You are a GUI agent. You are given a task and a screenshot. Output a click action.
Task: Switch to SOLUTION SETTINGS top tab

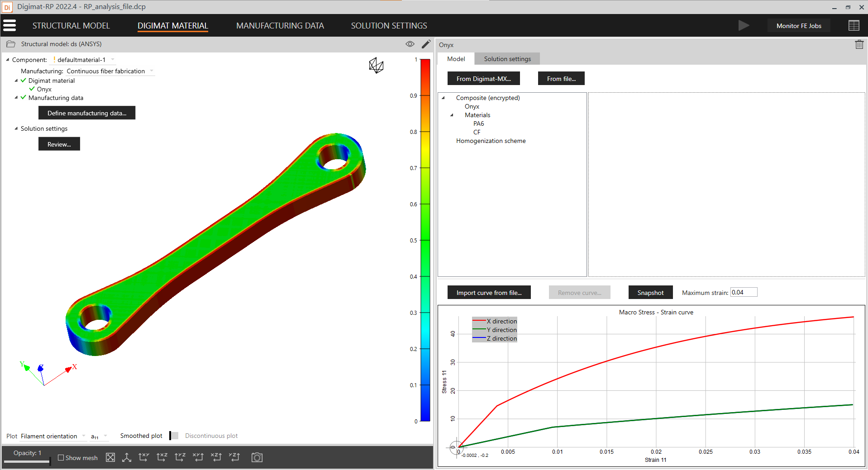click(x=389, y=26)
